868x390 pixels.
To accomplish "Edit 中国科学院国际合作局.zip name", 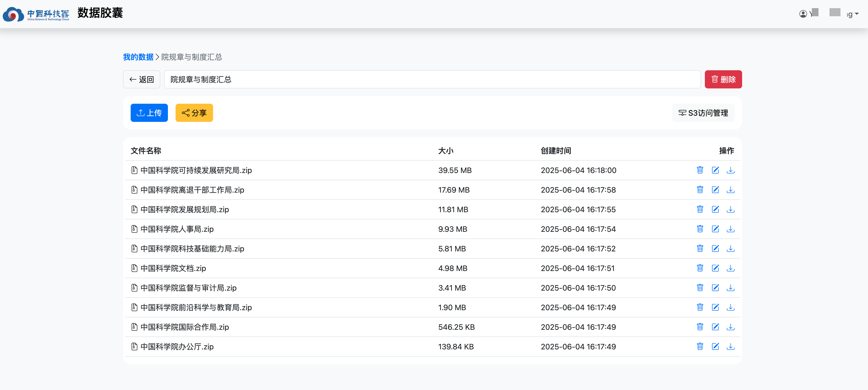I will click(x=715, y=327).
